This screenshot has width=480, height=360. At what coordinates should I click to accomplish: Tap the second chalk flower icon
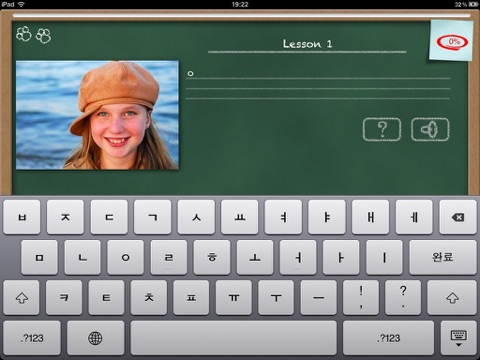[x=44, y=36]
